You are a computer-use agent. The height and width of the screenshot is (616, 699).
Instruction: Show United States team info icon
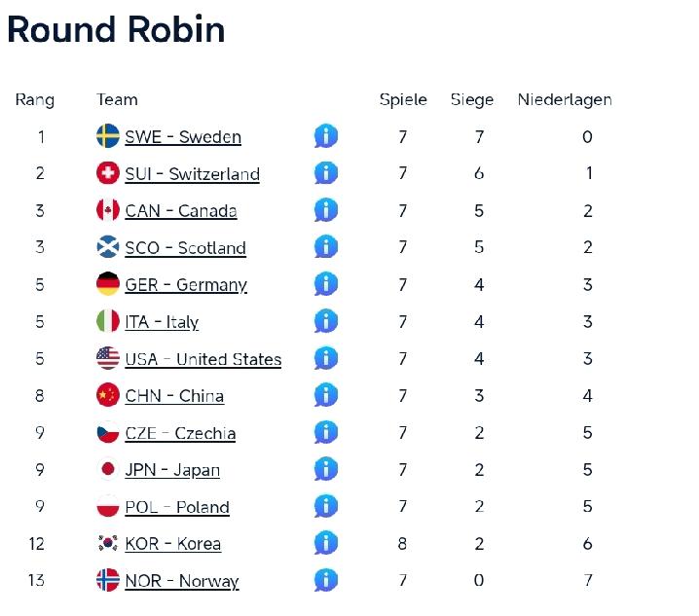(x=326, y=358)
